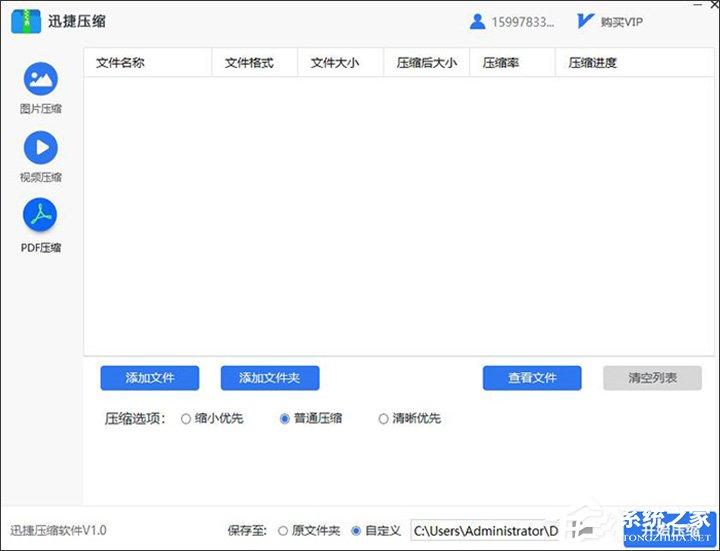Image resolution: width=720 pixels, height=551 pixels.
Task: Click the 文件名称 column header
Action: click(x=148, y=62)
